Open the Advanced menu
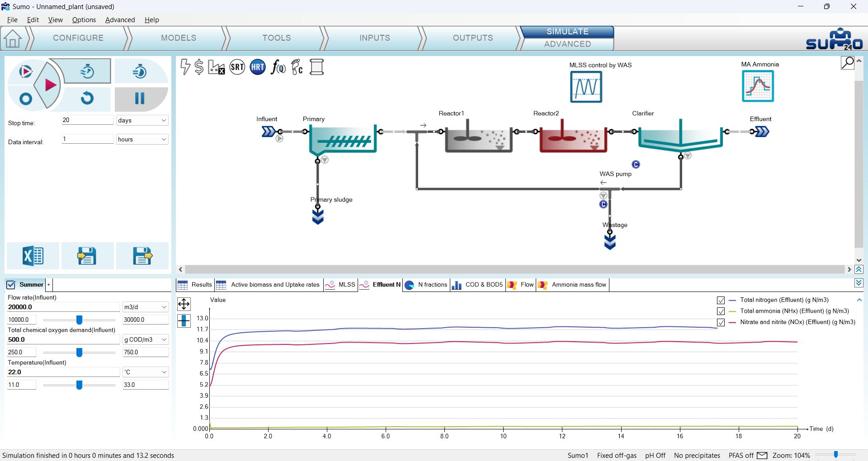868x461 pixels. pos(120,20)
